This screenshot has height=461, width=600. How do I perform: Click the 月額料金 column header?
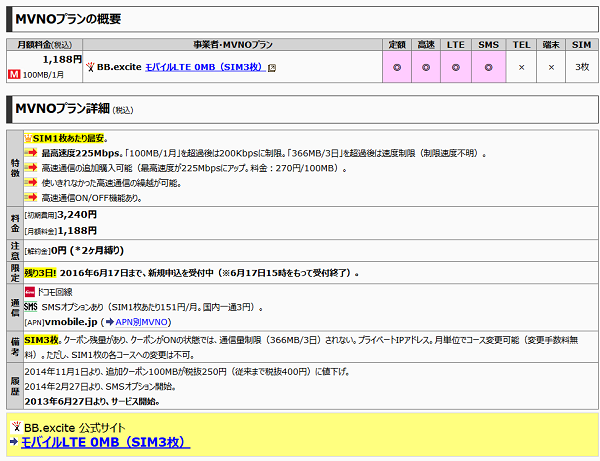point(44,44)
